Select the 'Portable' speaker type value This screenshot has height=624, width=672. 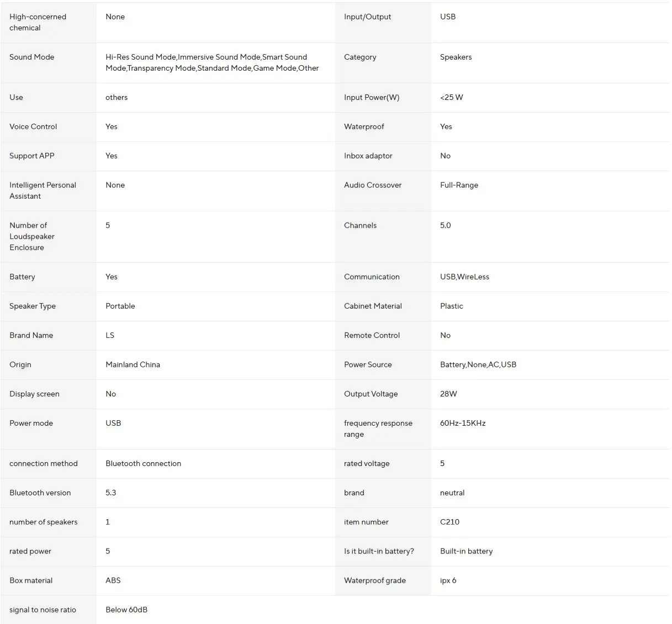(x=120, y=306)
